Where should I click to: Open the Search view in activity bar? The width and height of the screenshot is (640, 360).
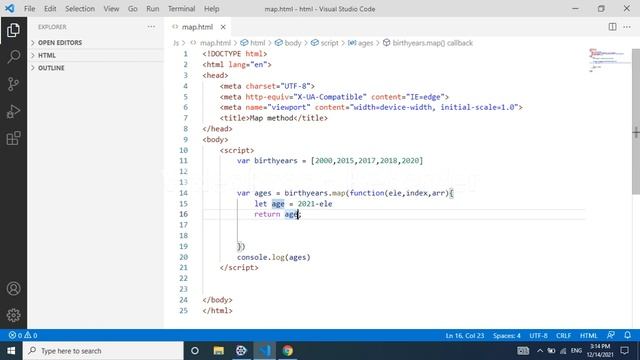point(13,57)
